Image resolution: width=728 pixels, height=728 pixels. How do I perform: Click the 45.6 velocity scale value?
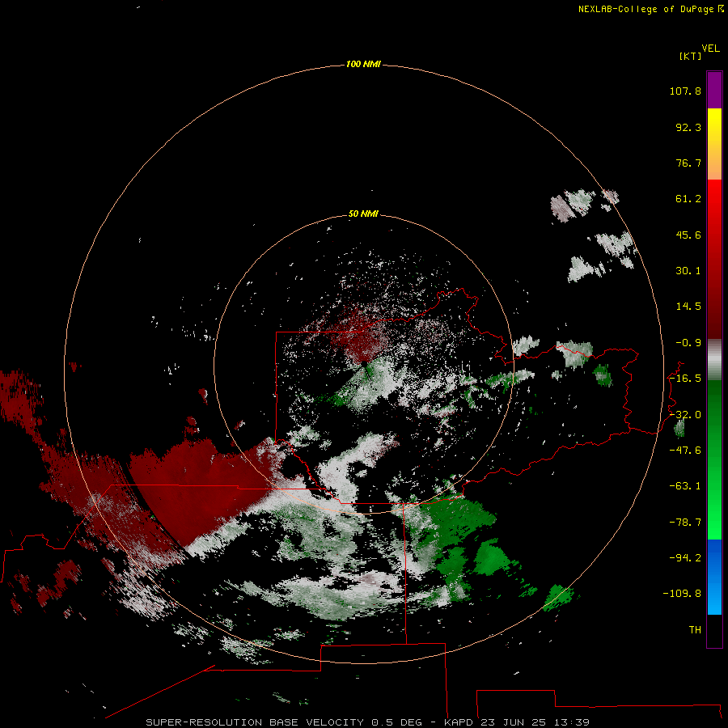point(688,235)
